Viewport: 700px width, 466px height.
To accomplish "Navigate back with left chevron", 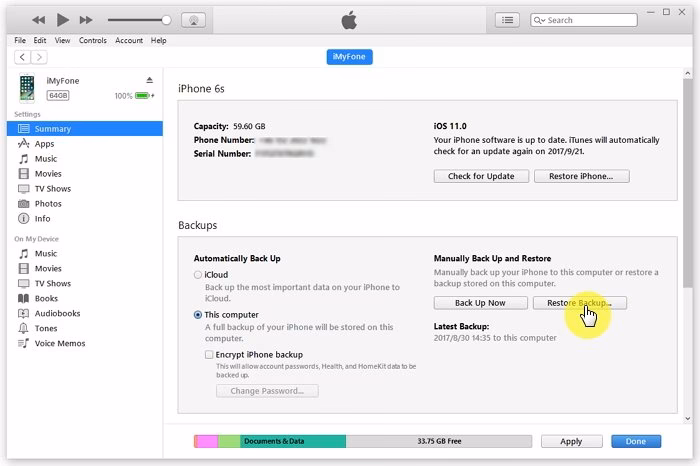I will tap(23, 57).
